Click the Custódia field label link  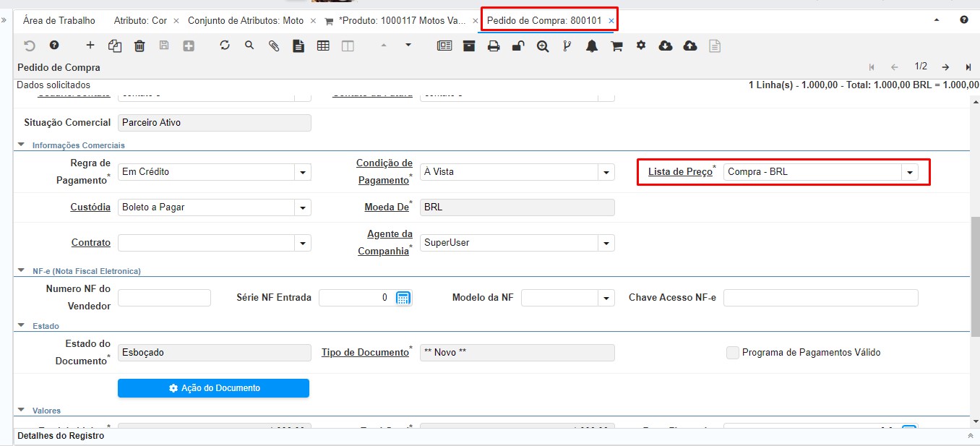point(90,207)
